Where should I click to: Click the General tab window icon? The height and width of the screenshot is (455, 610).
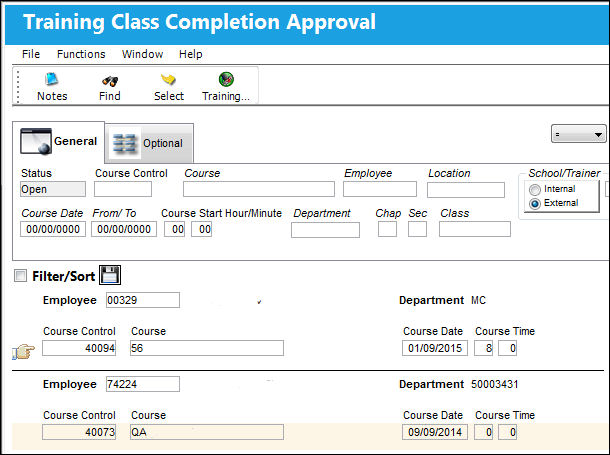(36, 141)
